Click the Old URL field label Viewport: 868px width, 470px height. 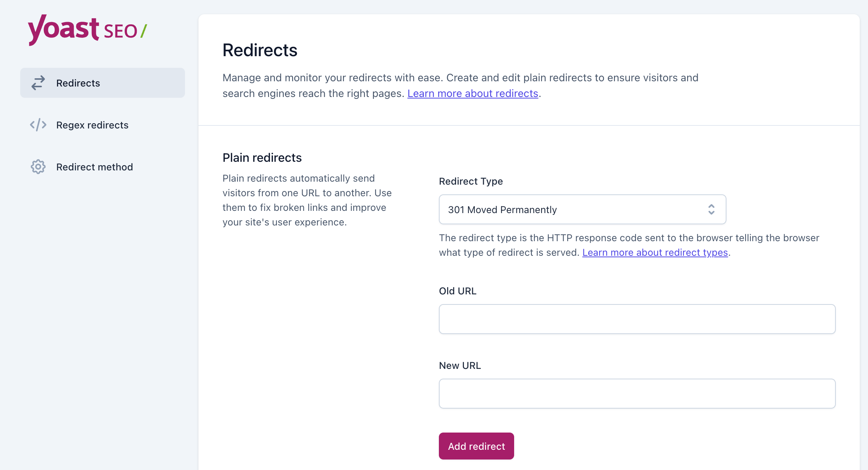pos(458,291)
